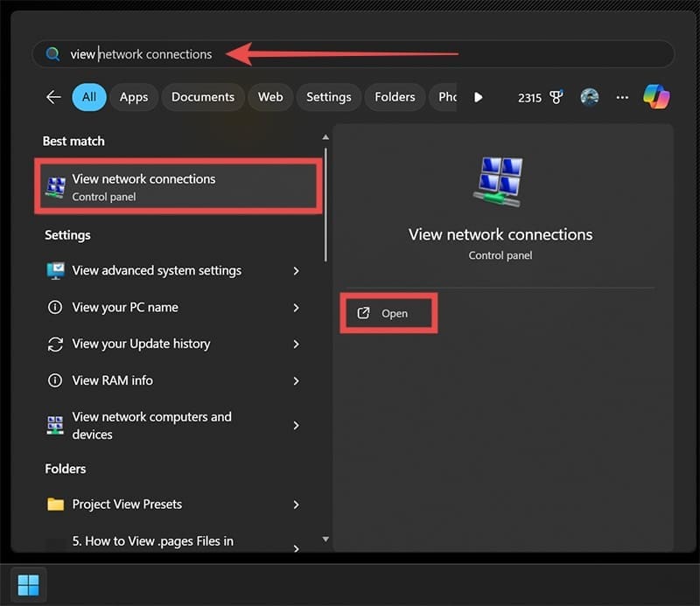Screen dimensions: 700x606
Task: Click the magnifier search icon
Action: pyautogui.click(x=52, y=54)
